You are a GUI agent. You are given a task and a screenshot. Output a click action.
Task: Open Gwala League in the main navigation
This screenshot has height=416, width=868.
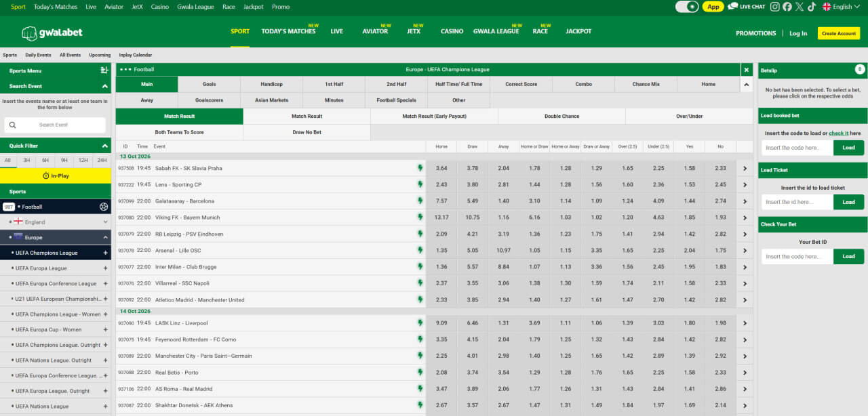496,31
